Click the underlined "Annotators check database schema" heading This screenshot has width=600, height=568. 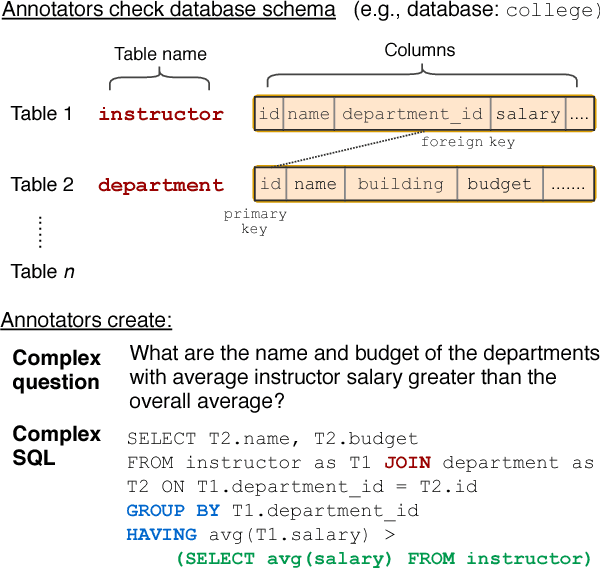click(x=168, y=11)
